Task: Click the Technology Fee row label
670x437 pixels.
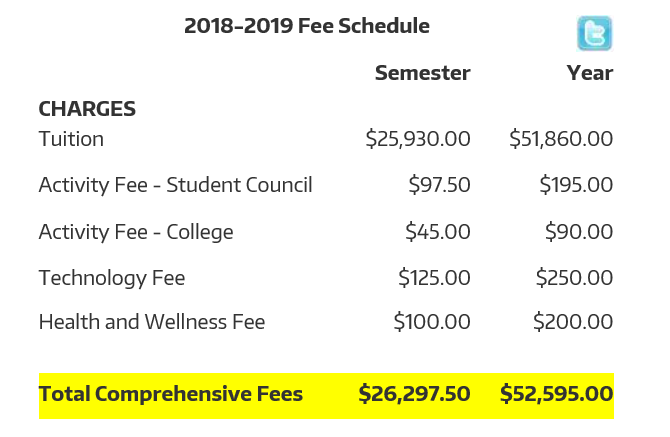Action: pyautogui.click(x=112, y=278)
